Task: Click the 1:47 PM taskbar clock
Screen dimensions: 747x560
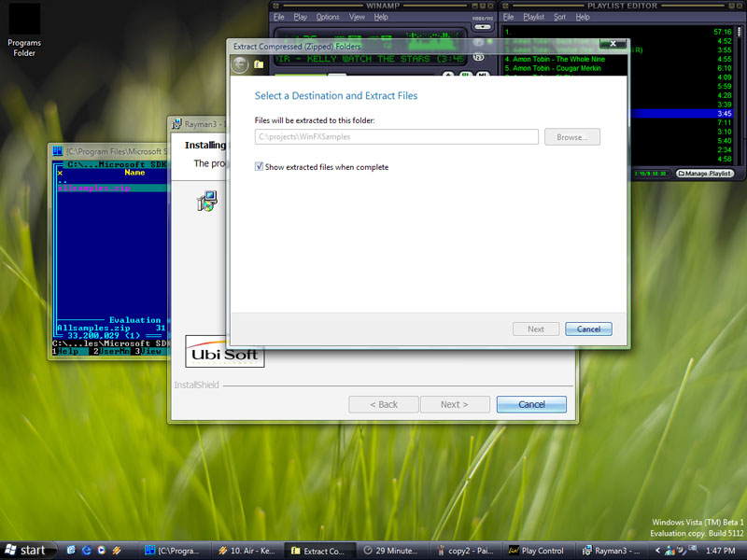Action: click(x=720, y=551)
